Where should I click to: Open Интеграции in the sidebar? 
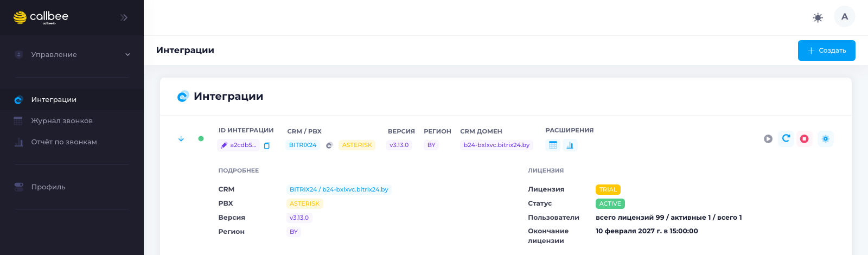[72, 100]
